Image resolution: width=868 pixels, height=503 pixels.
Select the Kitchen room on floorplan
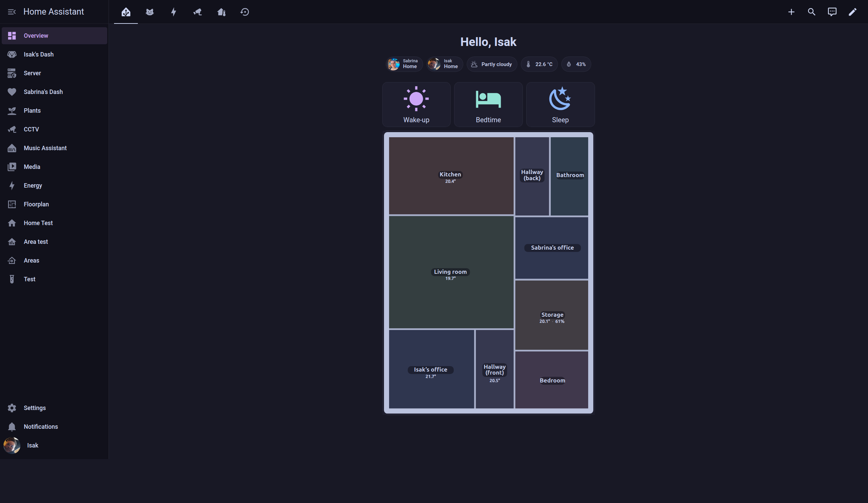point(451,176)
